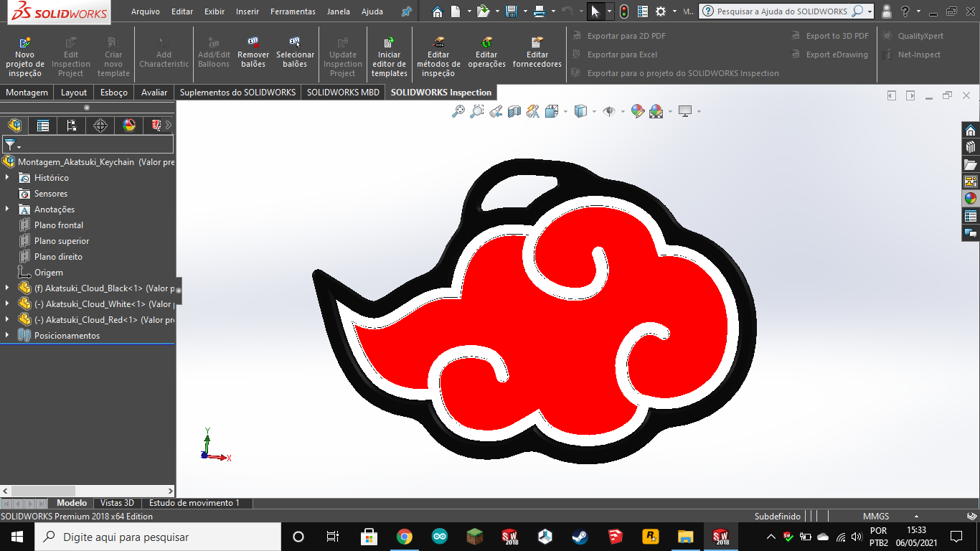Click the feature tree filter funnel
This screenshot has height=551, width=980.
point(9,145)
